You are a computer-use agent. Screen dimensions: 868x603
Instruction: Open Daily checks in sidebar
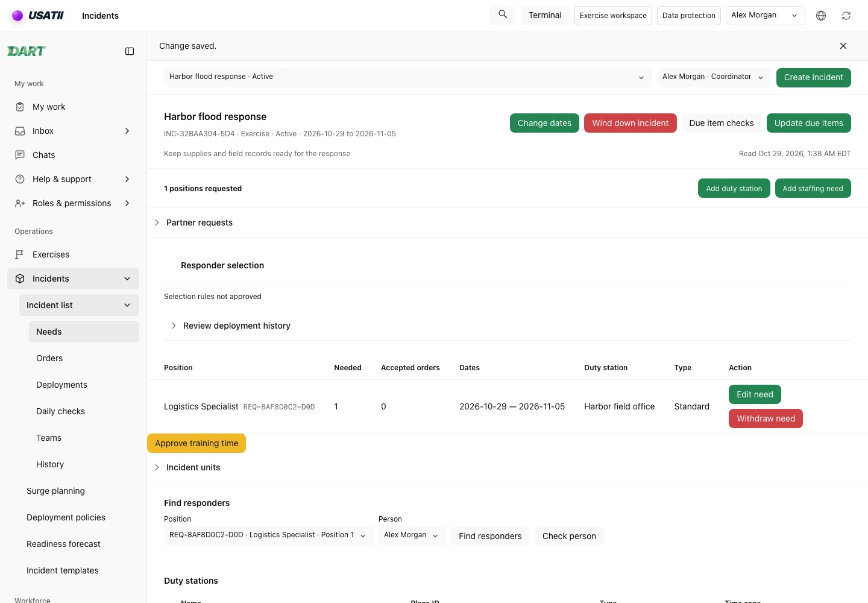tap(84, 411)
